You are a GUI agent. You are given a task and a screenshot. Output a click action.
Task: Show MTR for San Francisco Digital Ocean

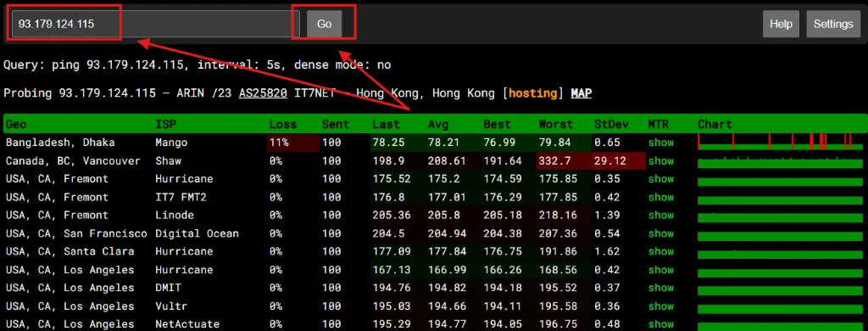661,233
